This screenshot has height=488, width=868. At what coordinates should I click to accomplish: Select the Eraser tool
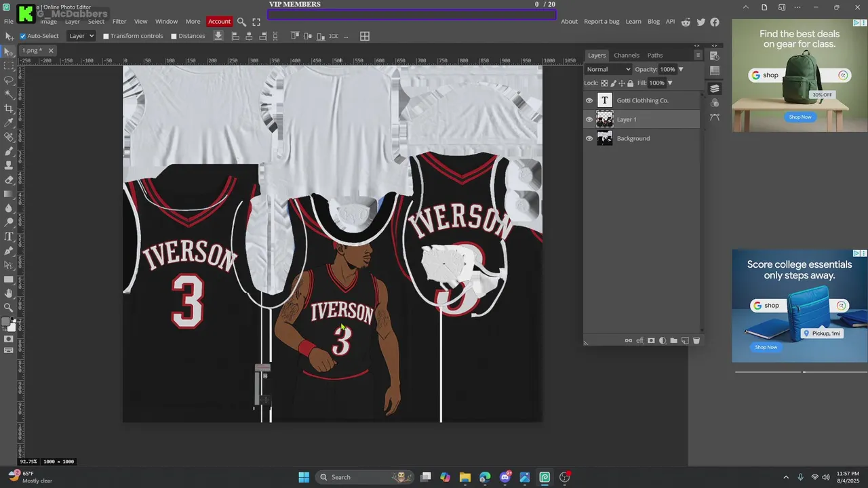(9, 180)
